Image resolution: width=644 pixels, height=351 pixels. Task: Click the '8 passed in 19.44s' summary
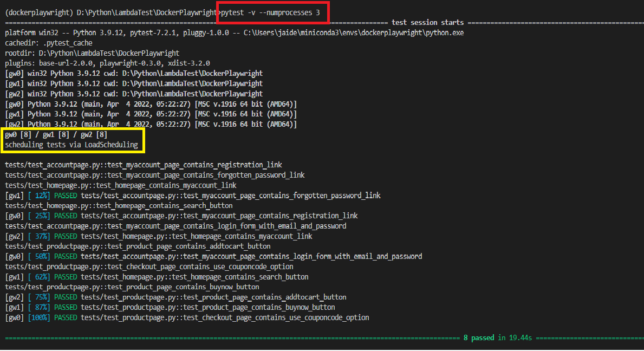(x=498, y=338)
